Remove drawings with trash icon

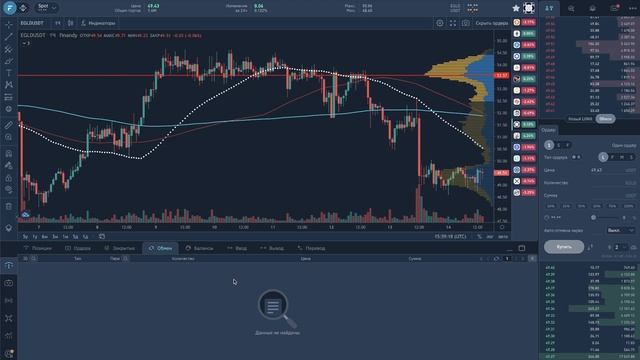[9, 206]
